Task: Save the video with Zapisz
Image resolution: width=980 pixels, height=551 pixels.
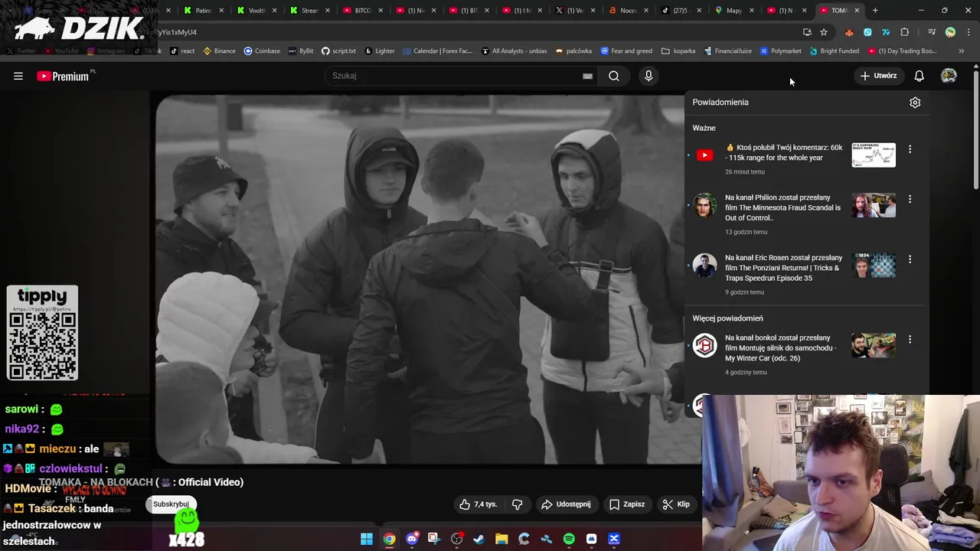Action: pos(627,504)
